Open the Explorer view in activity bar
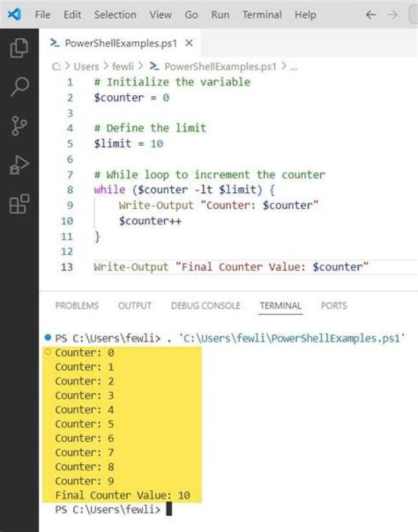Image resolution: width=418 pixels, height=532 pixels. (x=19, y=48)
